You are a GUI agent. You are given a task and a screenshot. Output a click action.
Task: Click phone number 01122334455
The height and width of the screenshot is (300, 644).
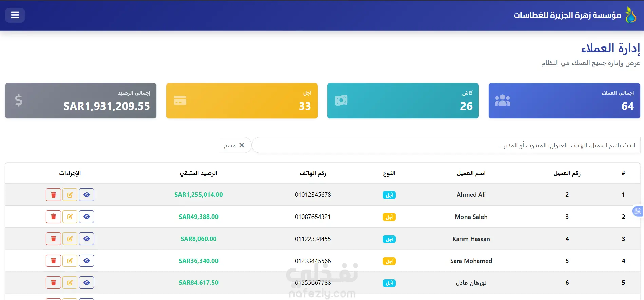click(x=313, y=239)
